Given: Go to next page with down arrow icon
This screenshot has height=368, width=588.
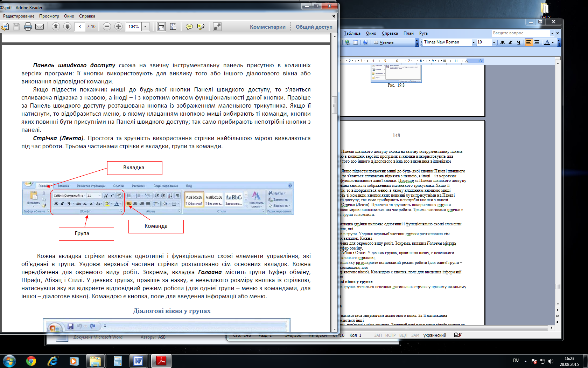Looking at the screenshot, I should coord(67,27).
